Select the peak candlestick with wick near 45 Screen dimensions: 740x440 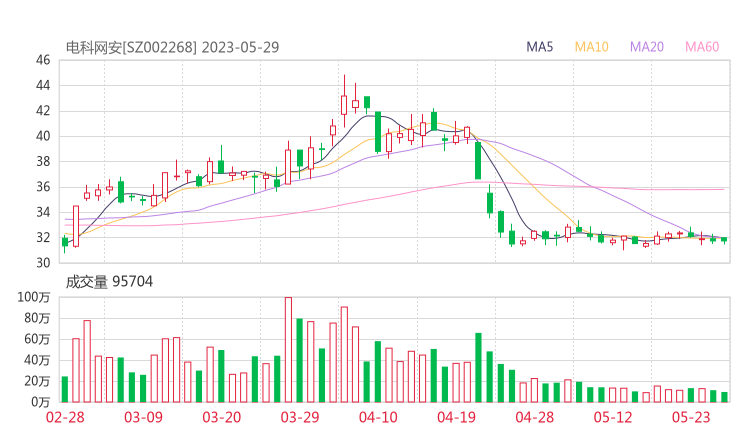tap(344, 101)
